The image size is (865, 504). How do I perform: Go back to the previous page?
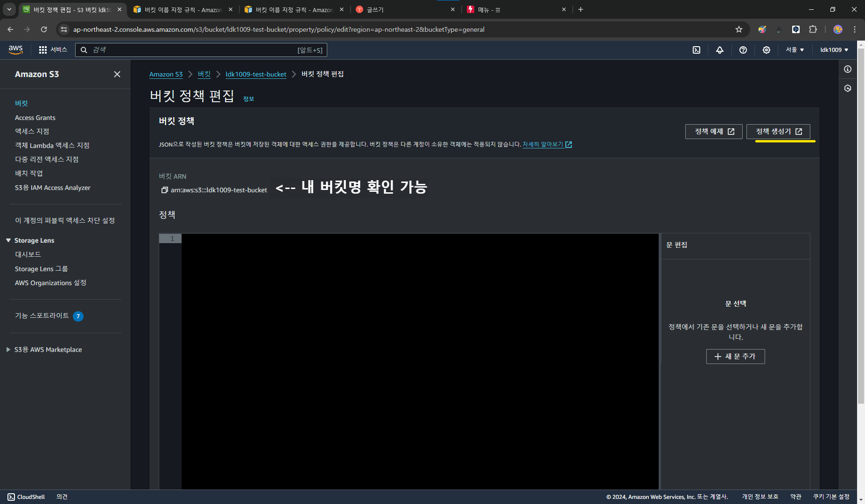[x=10, y=29]
